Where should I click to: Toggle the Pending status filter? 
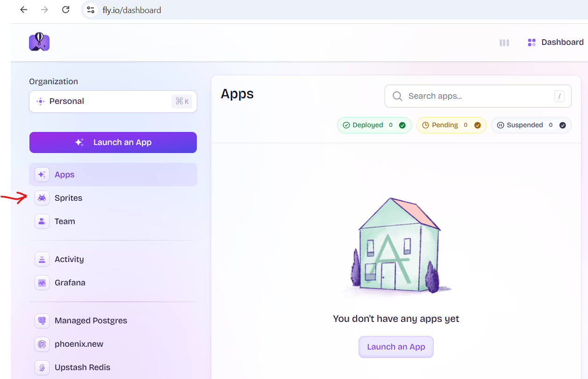[452, 125]
